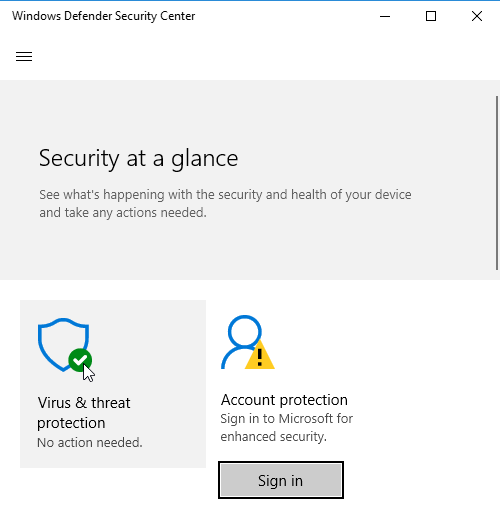Click the Account protection person icon
The height and width of the screenshot is (510, 500).
(x=242, y=342)
